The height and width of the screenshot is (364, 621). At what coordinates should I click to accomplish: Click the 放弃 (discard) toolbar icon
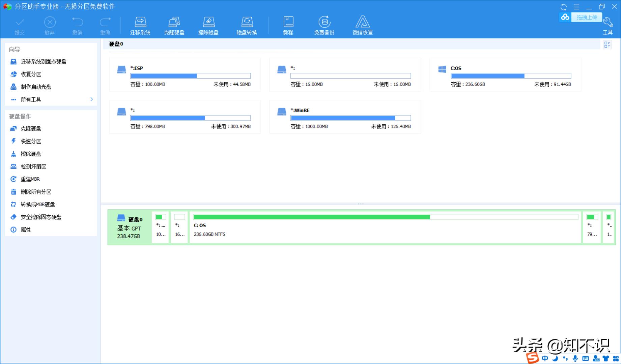pyautogui.click(x=50, y=26)
